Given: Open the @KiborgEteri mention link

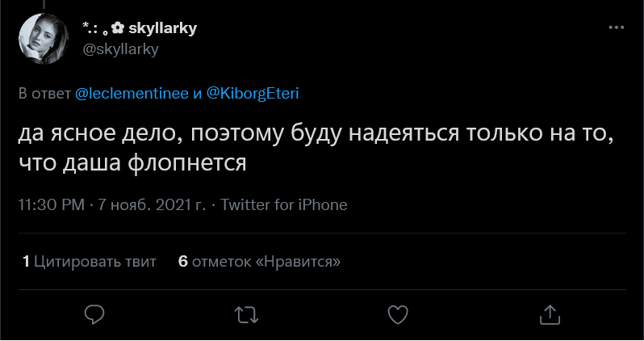Looking at the screenshot, I should tap(253, 93).
